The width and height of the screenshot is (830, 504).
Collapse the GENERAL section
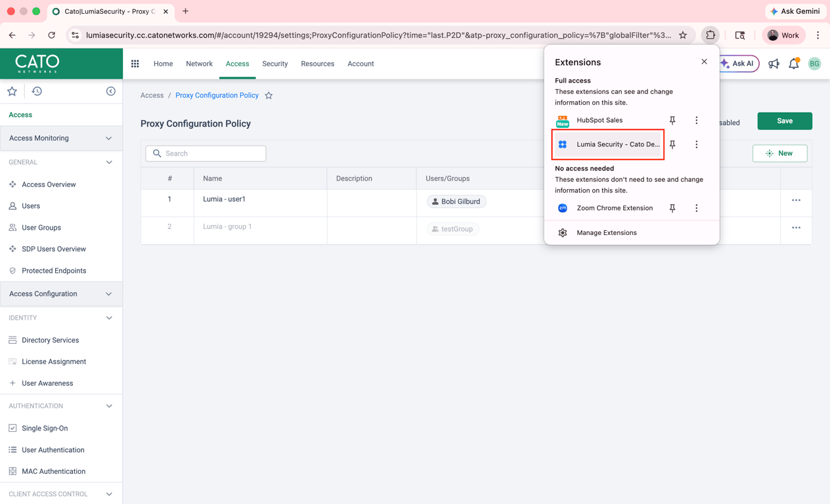(x=109, y=162)
